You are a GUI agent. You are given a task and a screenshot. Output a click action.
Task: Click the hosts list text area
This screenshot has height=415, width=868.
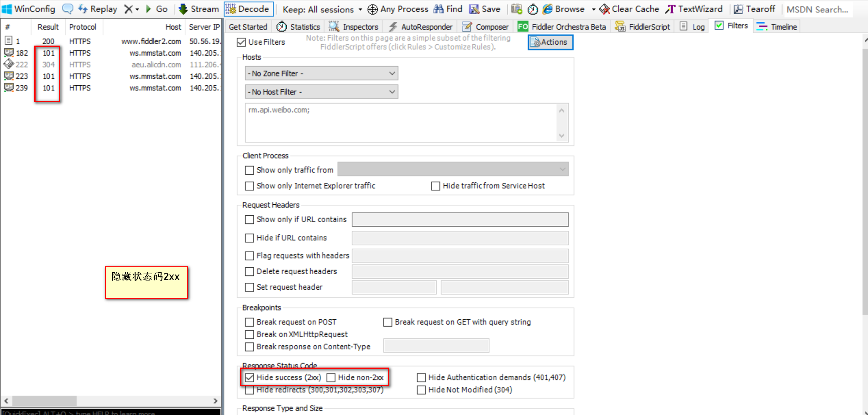coord(401,123)
